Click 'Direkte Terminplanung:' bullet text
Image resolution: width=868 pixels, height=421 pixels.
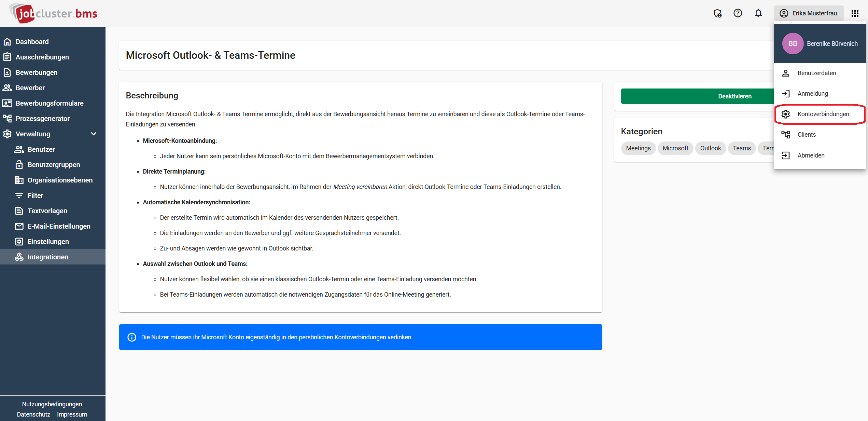coord(174,172)
